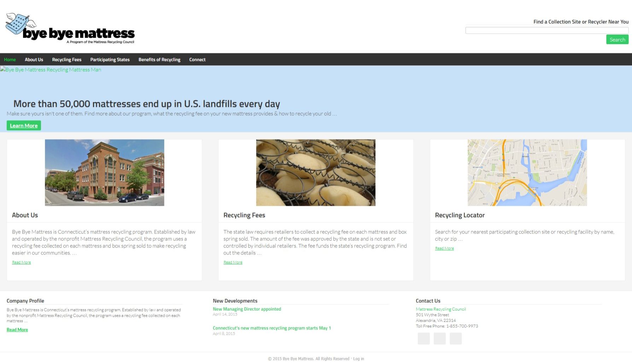Click the leftmost social icon under Contact Us
This screenshot has height=364, width=632.
tap(423, 339)
